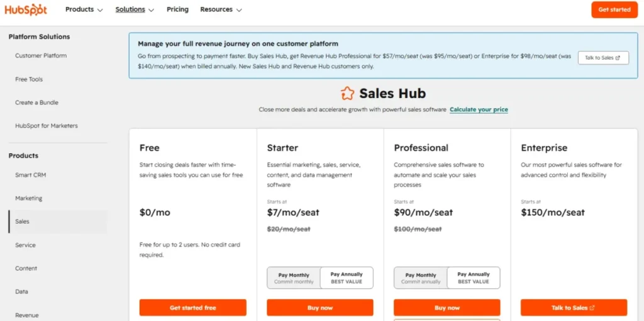This screenshot has height=321, width=644.
Task: Select Pay Monthly for Starter plan
Action: click(x=294, y=278)
